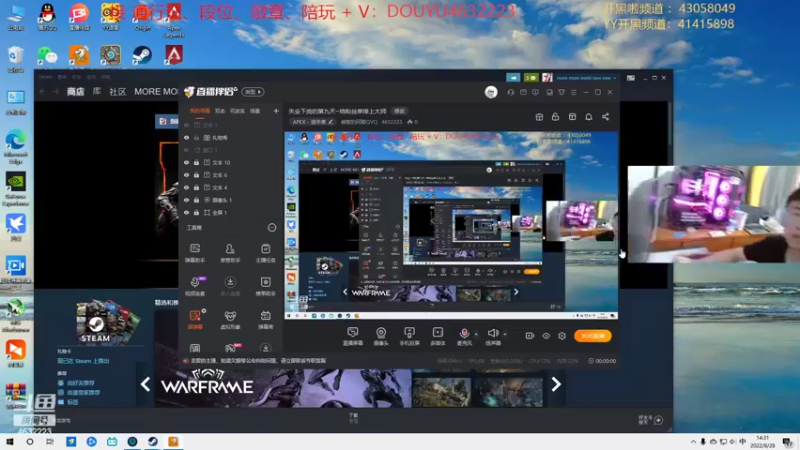Open the hamburger menu in companion title bar
Viewport: 800px width, 450px height.
574,92
